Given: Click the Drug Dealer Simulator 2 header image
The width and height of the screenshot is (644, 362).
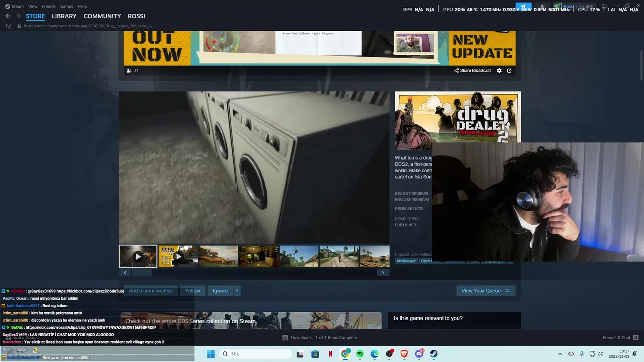Looking at the screenshot, I should [x=458, y=121].
